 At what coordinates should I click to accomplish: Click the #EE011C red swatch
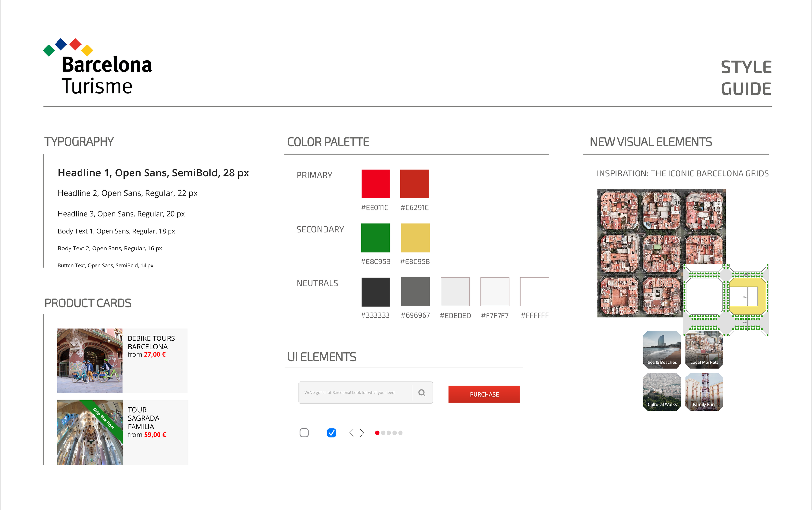pyautogui.click(x=376, y=184)
